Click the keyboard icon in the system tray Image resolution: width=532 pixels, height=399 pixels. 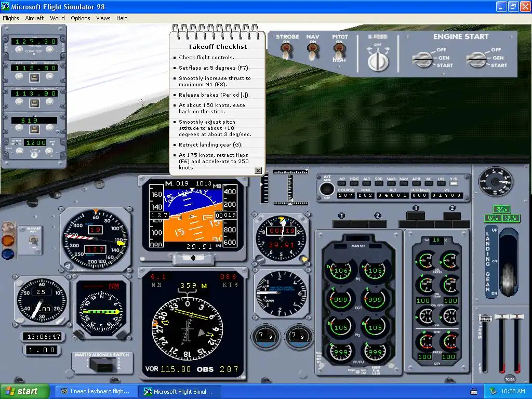click(474, 392)
